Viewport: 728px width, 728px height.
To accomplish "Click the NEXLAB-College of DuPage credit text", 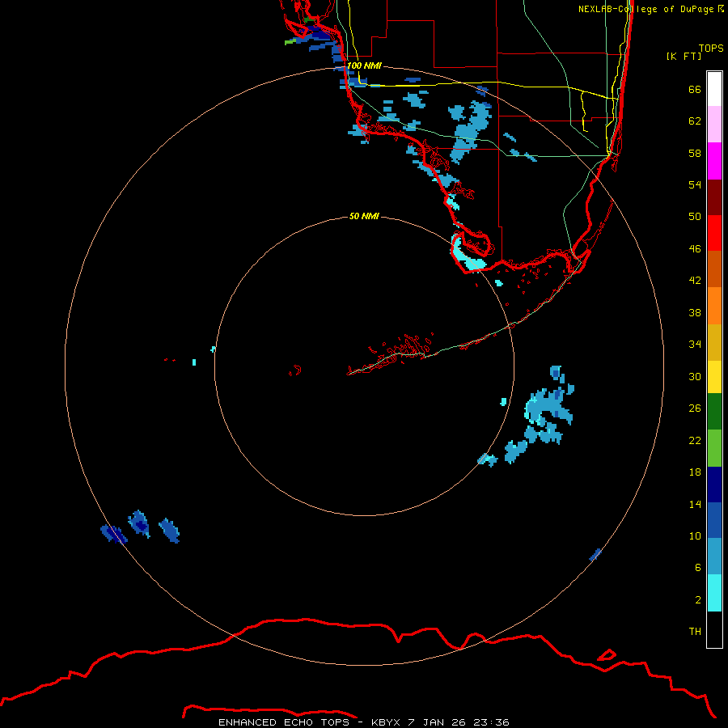I will pyautogui.click(x=650, y=9).
